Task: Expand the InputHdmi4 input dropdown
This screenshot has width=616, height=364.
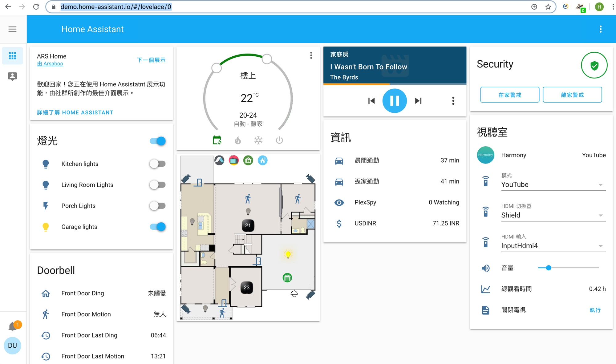Action: point(553,246)
